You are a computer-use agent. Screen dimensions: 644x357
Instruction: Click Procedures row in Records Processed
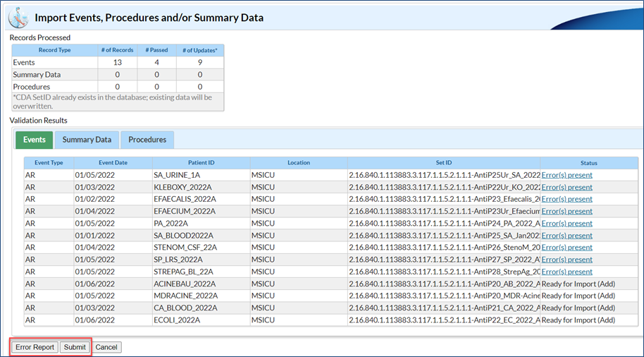pyautogui.click(x=118, y=87)
